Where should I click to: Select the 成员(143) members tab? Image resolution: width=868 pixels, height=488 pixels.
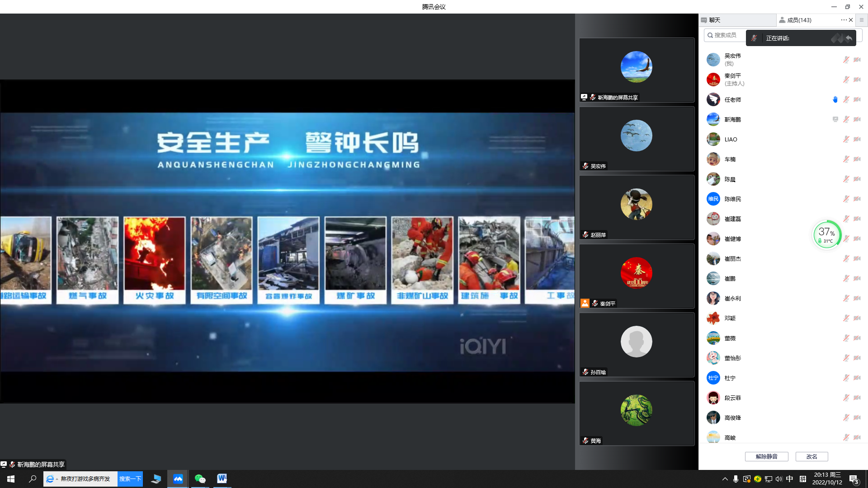pos(799,20)
